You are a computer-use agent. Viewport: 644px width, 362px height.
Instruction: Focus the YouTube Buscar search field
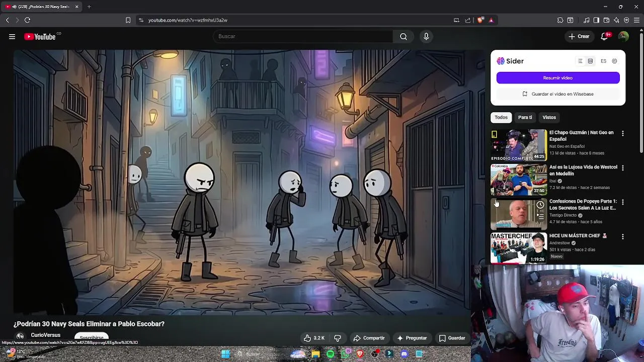tap(303, 36)
